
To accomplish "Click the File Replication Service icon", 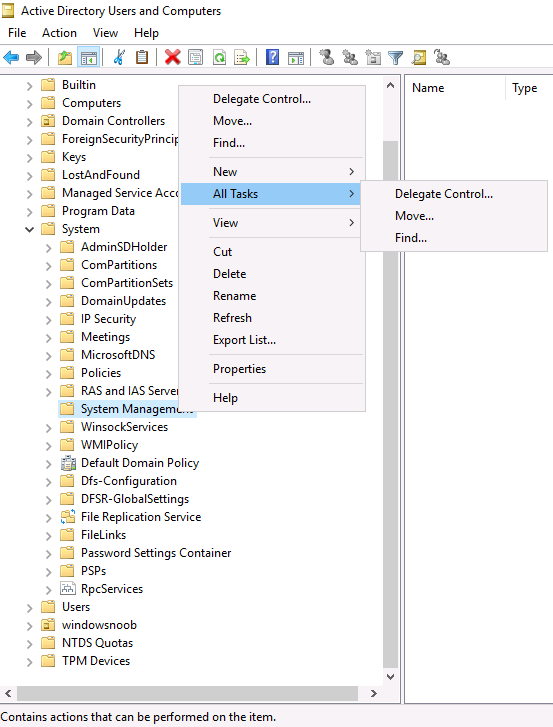I will point(68,517).
